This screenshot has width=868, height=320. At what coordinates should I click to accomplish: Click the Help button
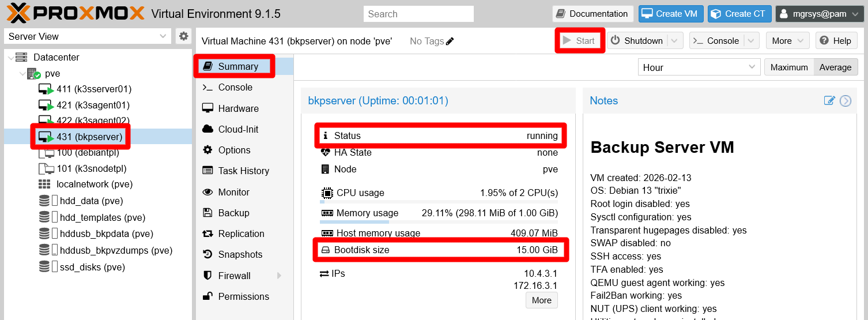point(835,41)
